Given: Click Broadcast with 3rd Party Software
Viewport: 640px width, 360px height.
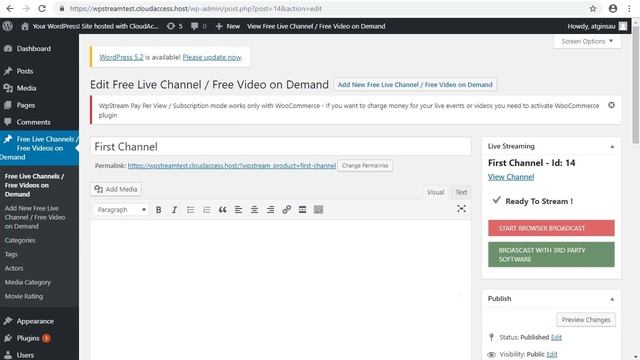Looking at the screenshot, I should tap(551, 255).
